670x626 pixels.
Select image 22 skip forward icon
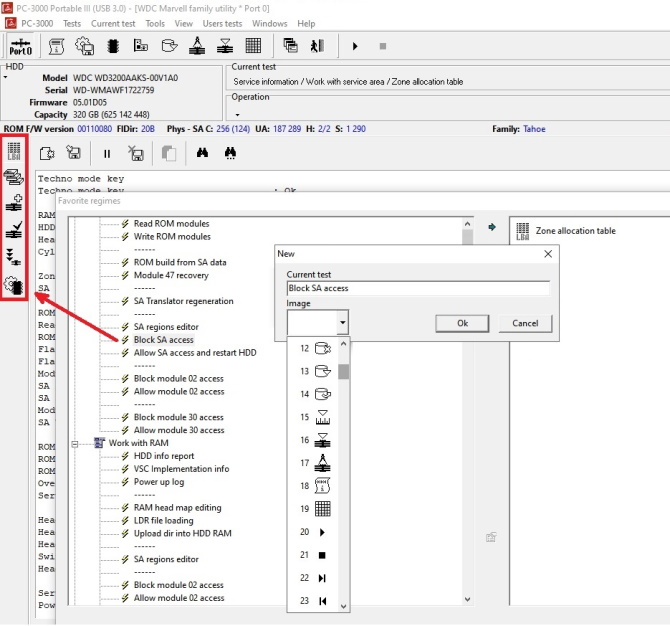pyautogui.click(x=316, y=578)
